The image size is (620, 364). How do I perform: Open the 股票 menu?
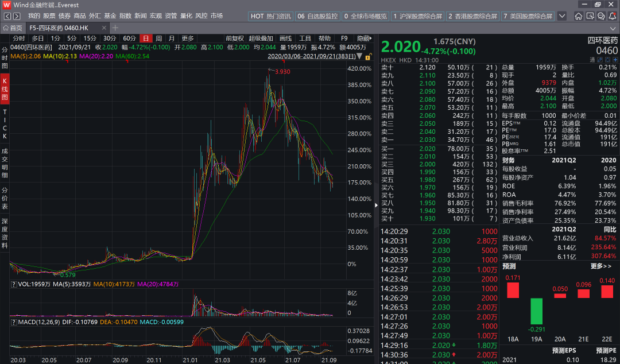click(49, 16)
